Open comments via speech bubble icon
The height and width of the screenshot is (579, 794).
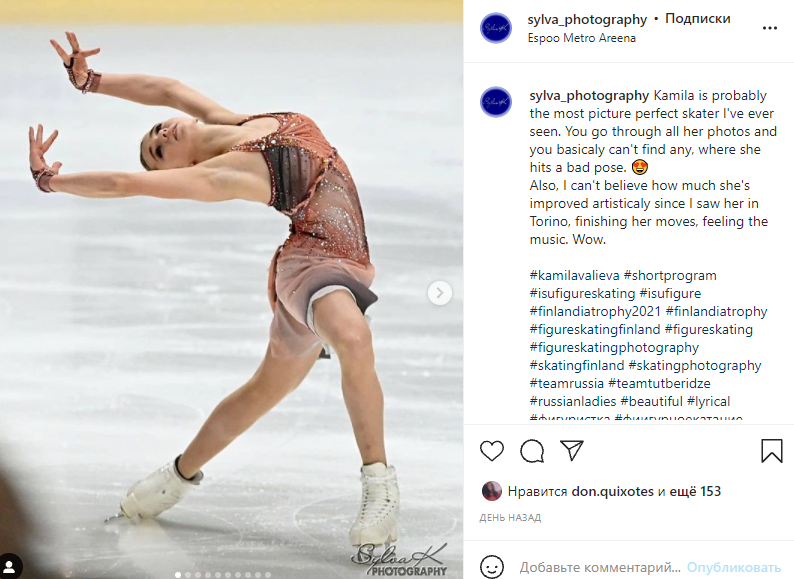coord(532,451)
